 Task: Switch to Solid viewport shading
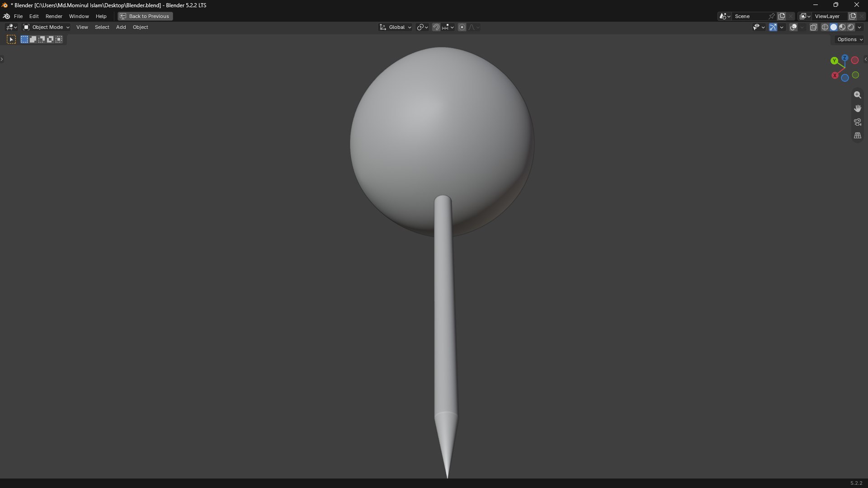click(834, 27)
